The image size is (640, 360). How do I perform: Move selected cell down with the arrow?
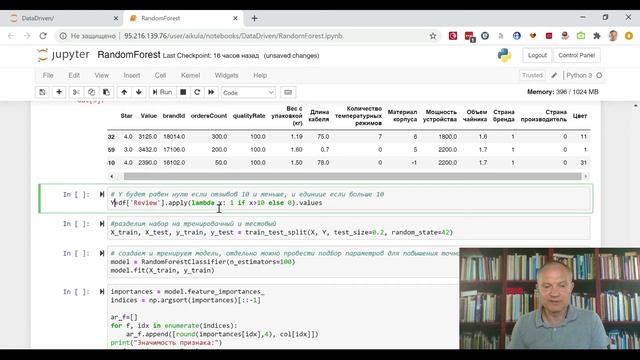(139, 92)
